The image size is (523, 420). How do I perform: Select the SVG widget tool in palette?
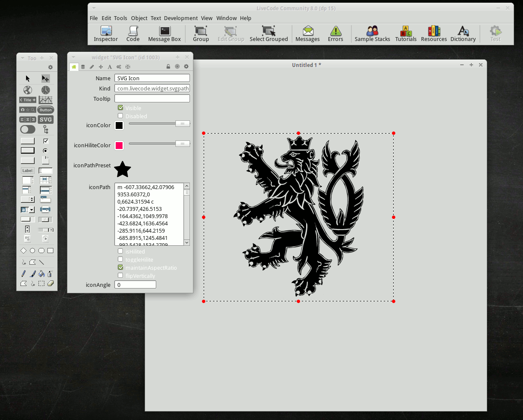click(46, 120)
